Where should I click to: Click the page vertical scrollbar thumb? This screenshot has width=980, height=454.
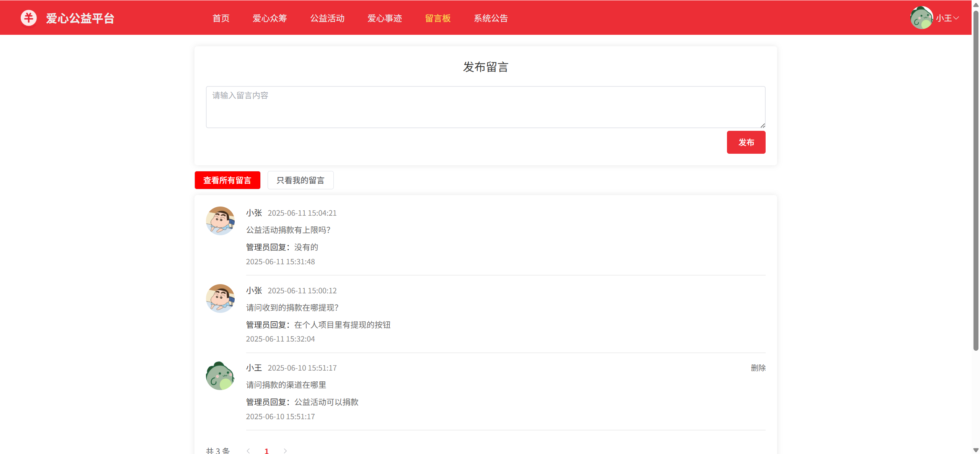[976, 180]
